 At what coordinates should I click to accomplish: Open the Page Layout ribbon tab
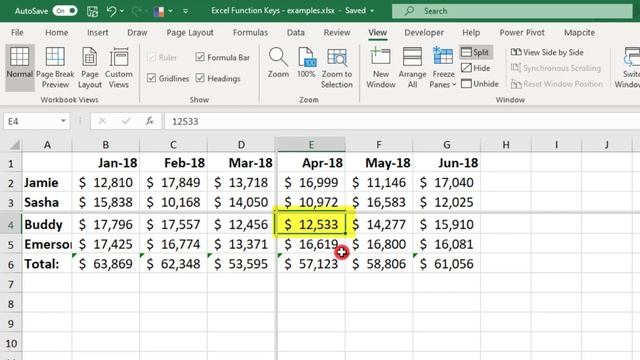pos(190,33)
